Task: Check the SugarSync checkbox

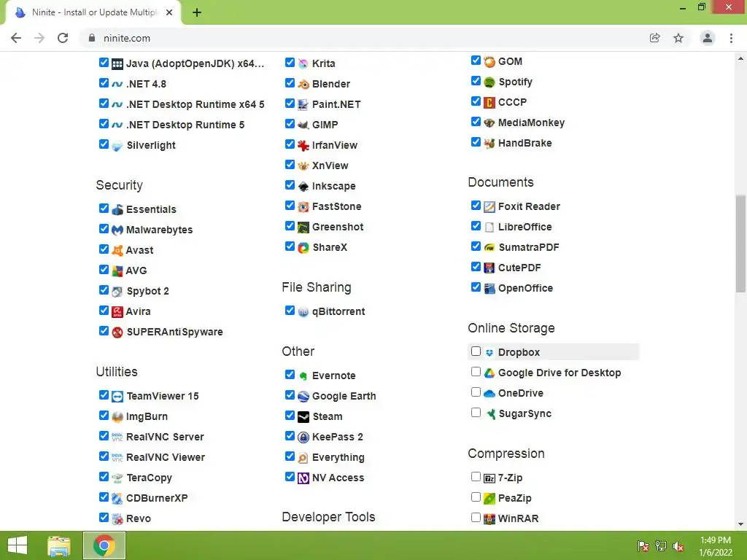Action: [x=476, y=413]
